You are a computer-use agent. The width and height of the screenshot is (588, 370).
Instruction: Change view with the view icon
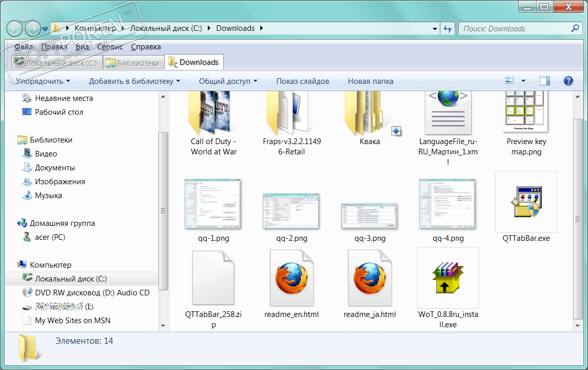pyautogui.click(x=509, y=81)
